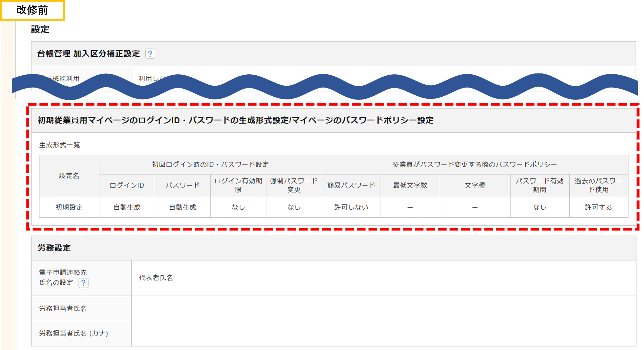The width and height of the screenshot is (644, 350).
Task: Click the 生成形式一覧 label
Action: (60, 145)
